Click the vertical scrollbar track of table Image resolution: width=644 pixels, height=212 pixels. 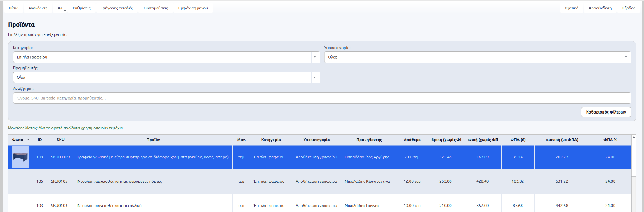click(634, 194)
